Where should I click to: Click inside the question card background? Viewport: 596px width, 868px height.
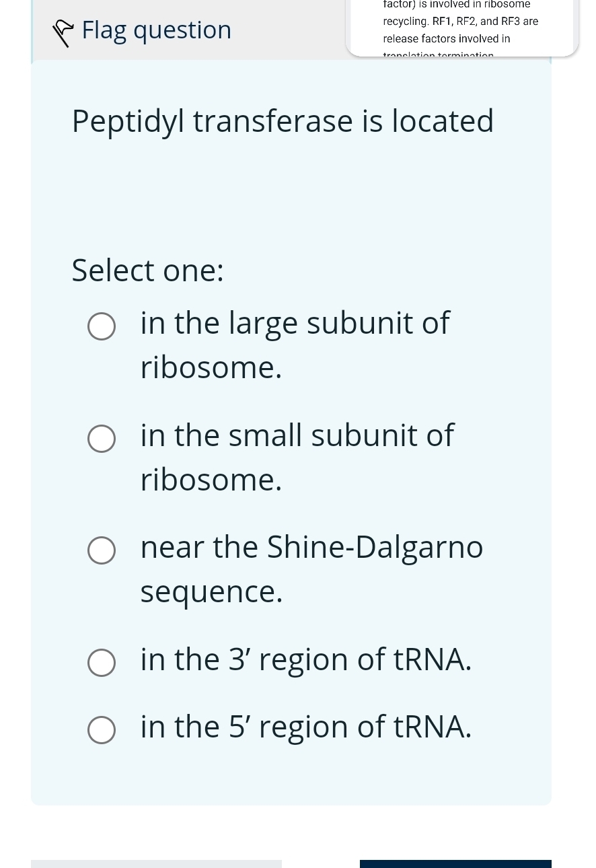coord(291,195)
